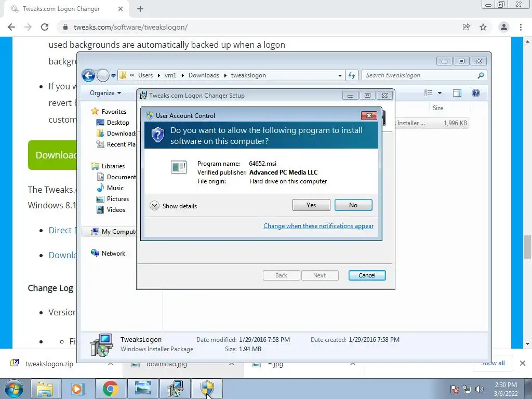
Task: Open Windows Media Player from taskbar
Action: pyautogui.click(x=77, y=389)
